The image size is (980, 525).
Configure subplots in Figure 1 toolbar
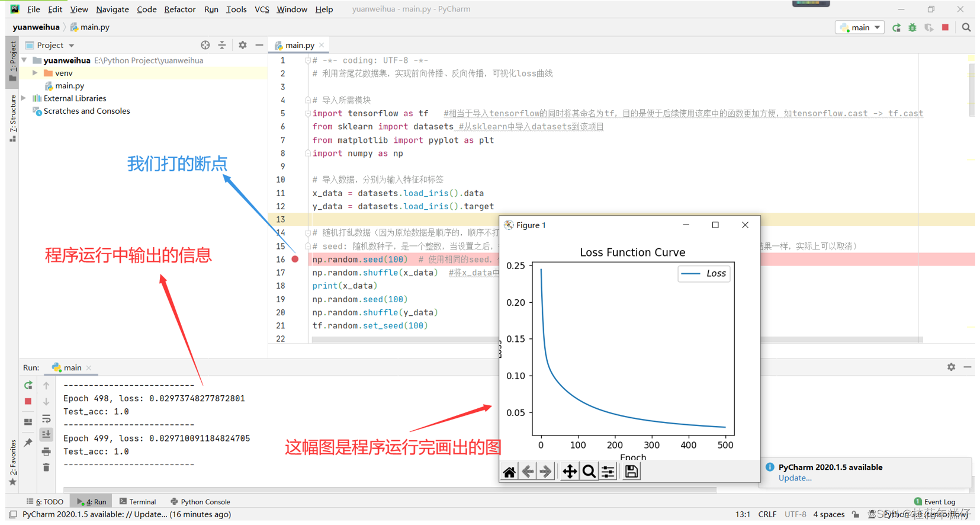[x=608, y=472]
